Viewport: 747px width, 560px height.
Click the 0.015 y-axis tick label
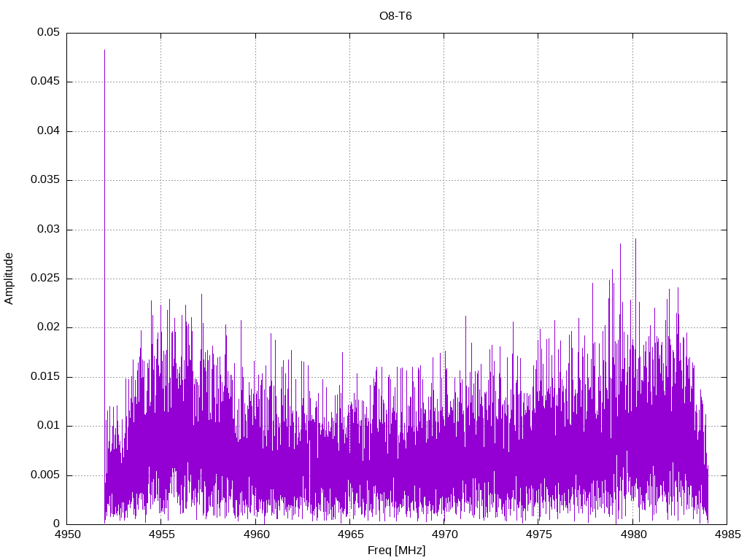point(45,377)
